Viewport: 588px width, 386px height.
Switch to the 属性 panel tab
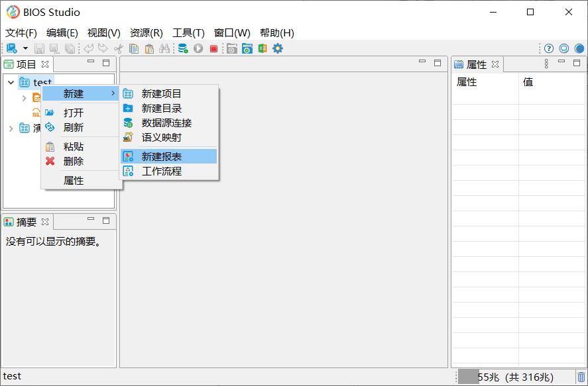pyautogui.click(x=470, y=64)
